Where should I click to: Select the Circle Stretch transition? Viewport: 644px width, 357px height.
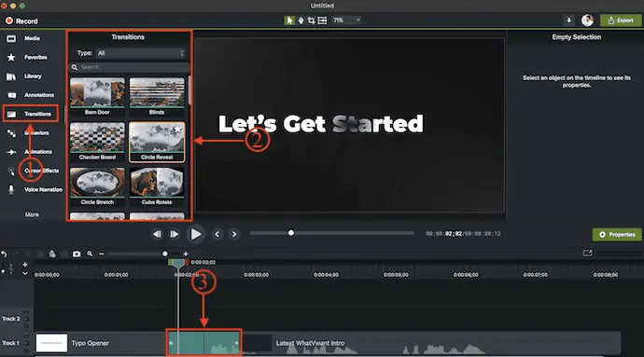[97, 186]
